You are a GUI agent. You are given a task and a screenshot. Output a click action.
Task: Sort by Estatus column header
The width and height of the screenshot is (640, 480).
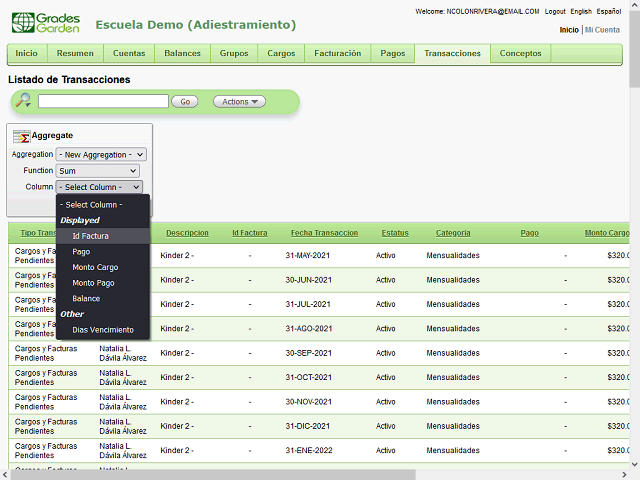pyautogui.click(x=395, y=233)
